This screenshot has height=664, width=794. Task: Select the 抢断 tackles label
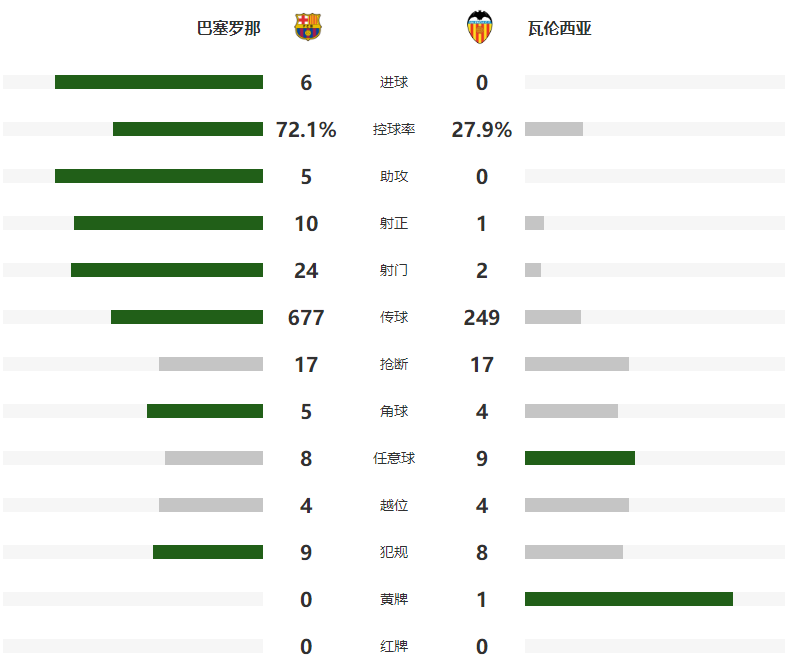pyautogui.click(x=394, y=364)
